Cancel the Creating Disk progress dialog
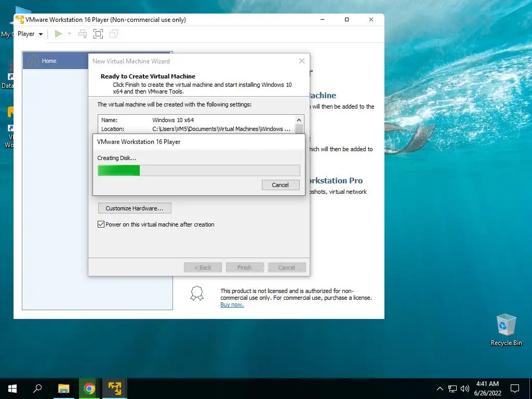 tap(281, 185)
